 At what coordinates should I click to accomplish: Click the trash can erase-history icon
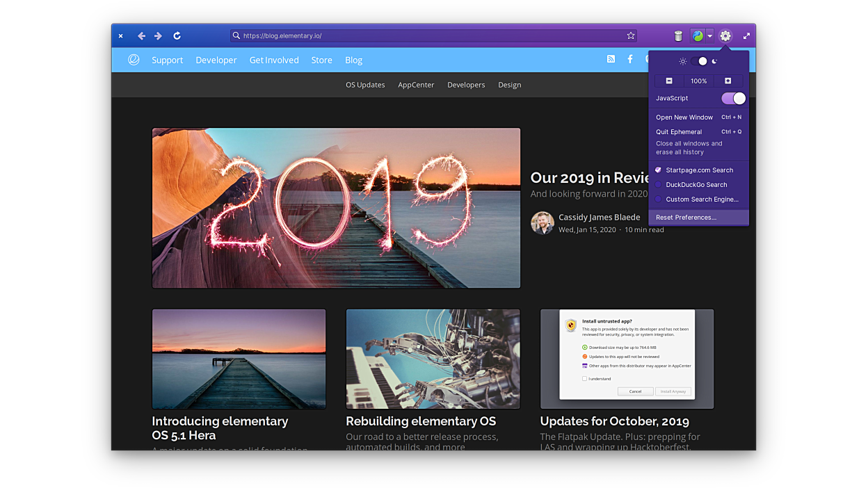[678, 36]
